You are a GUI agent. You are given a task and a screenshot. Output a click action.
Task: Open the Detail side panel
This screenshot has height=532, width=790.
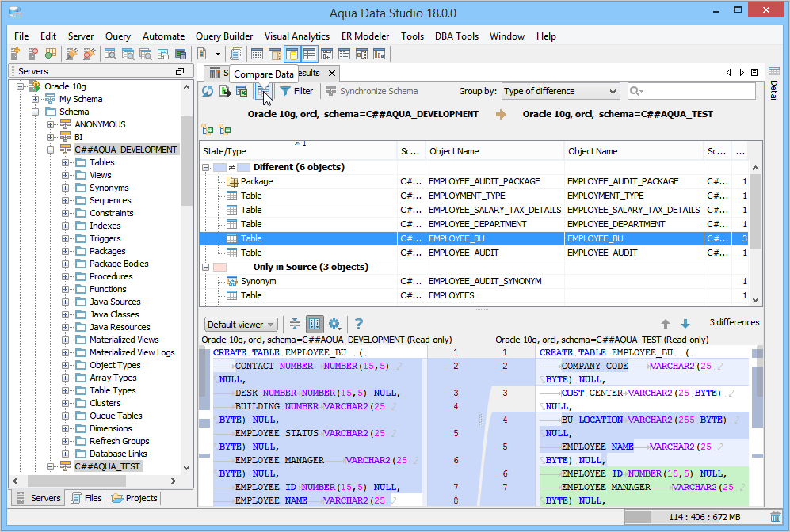pyautogui.click(x=774, y=83)
